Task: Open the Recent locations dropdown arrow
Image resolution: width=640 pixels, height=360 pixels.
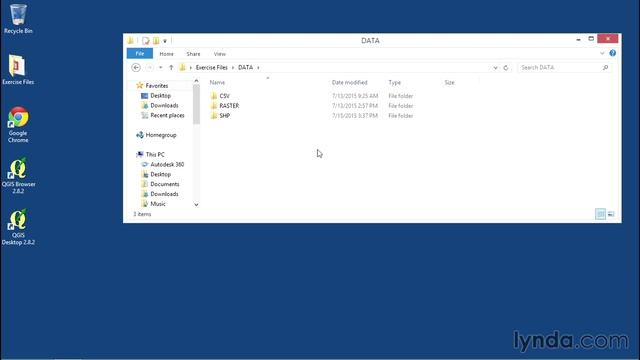Action: tap(161, 67)
